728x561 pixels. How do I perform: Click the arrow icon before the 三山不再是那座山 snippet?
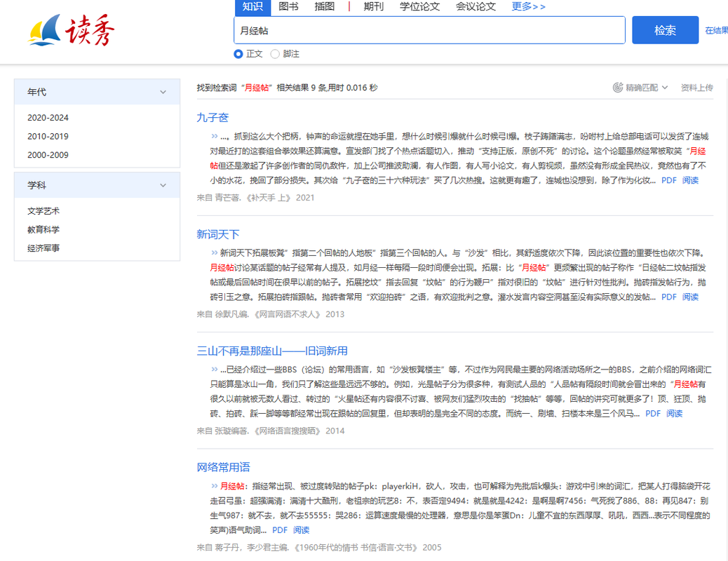point(214,369)
